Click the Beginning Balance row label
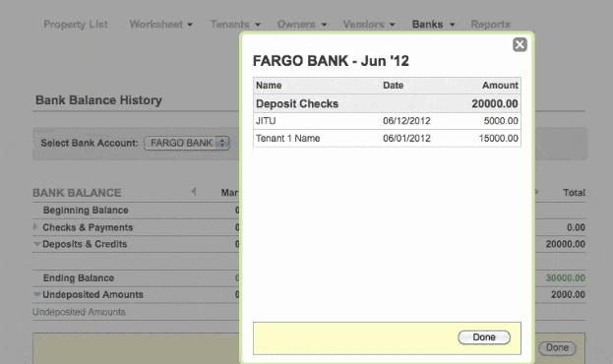The width and height of the screenshot is (613, 364). pos(86,210)
